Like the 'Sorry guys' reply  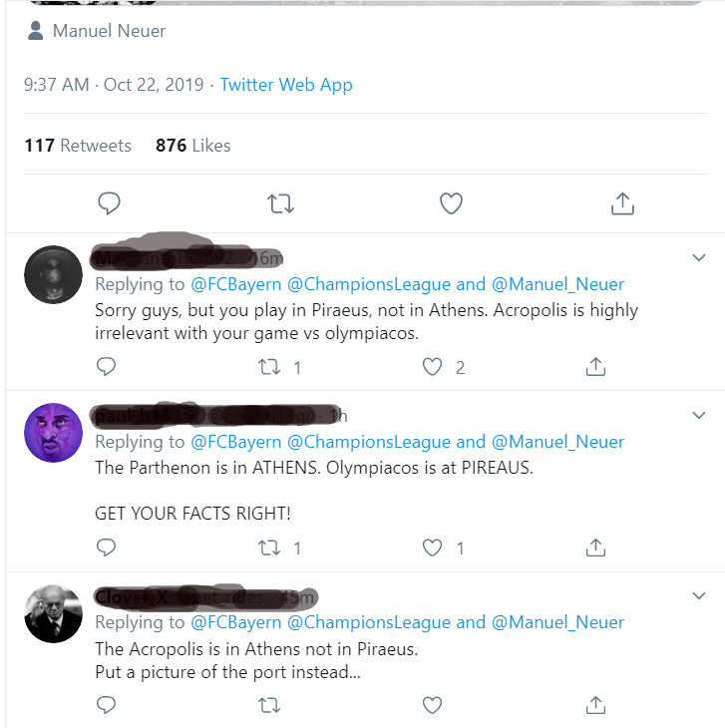[x=432, y=367]
